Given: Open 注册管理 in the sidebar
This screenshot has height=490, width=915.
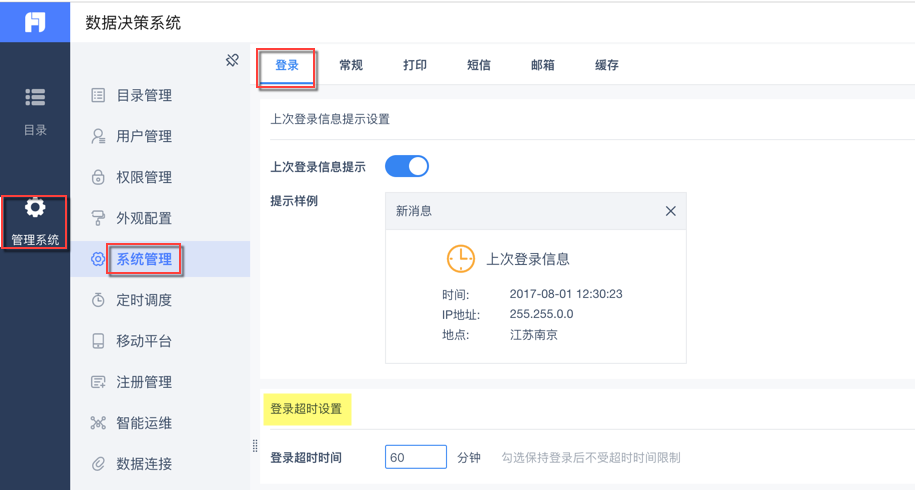Looking at the screenshot, I should (144, 382).
